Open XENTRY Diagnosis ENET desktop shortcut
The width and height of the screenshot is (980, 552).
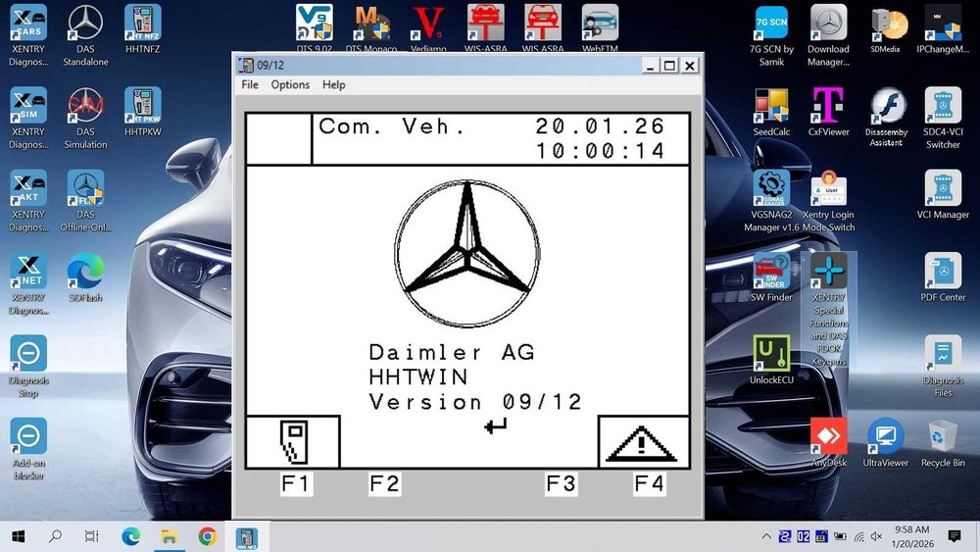(x=28, y=283)
